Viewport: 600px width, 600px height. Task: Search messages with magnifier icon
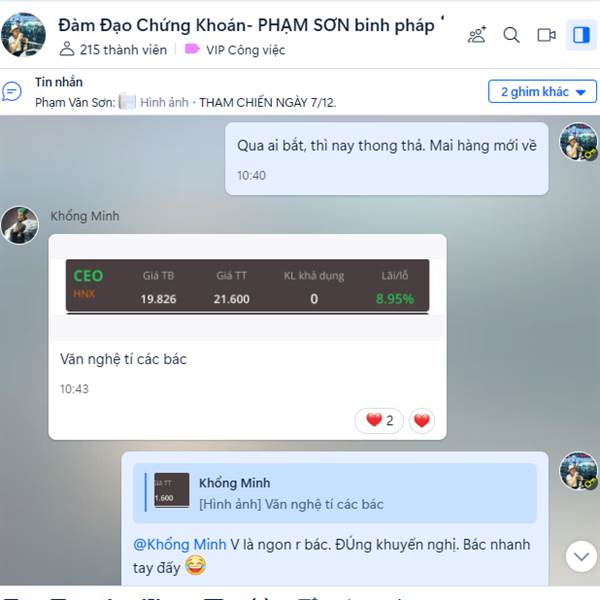[x=511, y=35]
